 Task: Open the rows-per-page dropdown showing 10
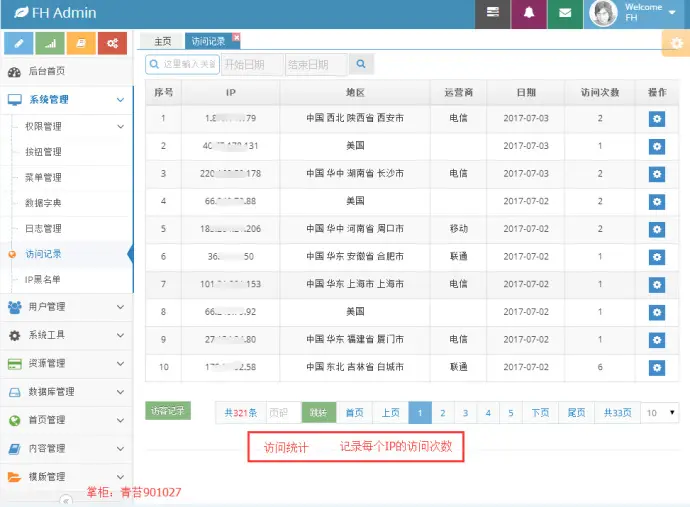click(x=660, y=413)
